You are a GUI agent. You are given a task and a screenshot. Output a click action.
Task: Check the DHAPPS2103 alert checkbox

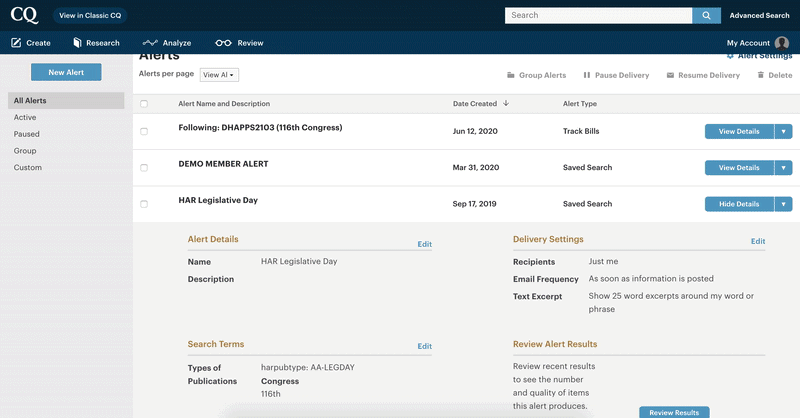[144, 131]
